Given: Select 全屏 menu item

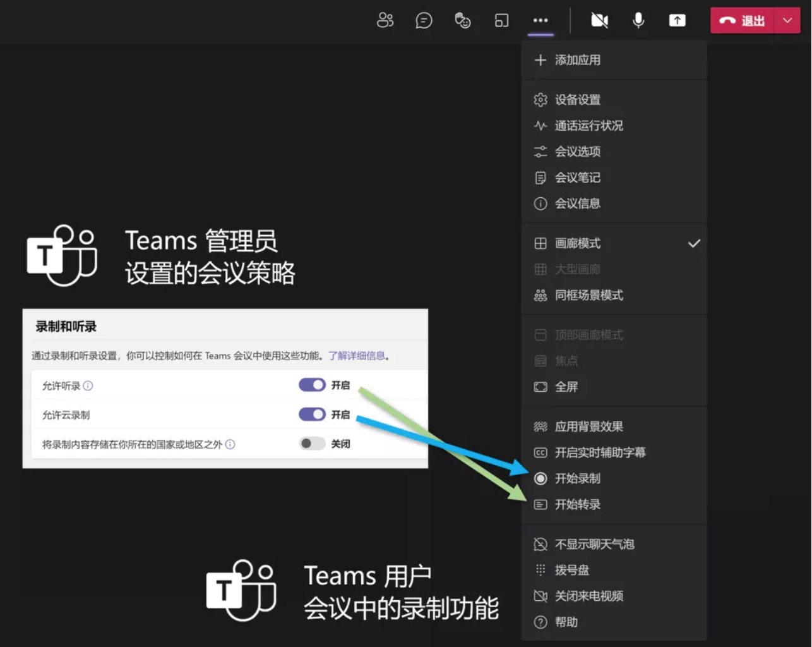Looking at the screenshot, I should click(614, 387).
